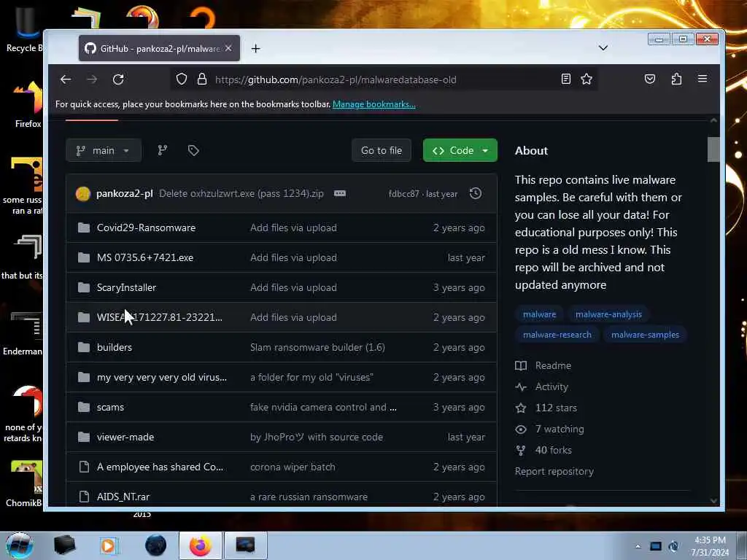View the commit history clock icon

(476, 193)
